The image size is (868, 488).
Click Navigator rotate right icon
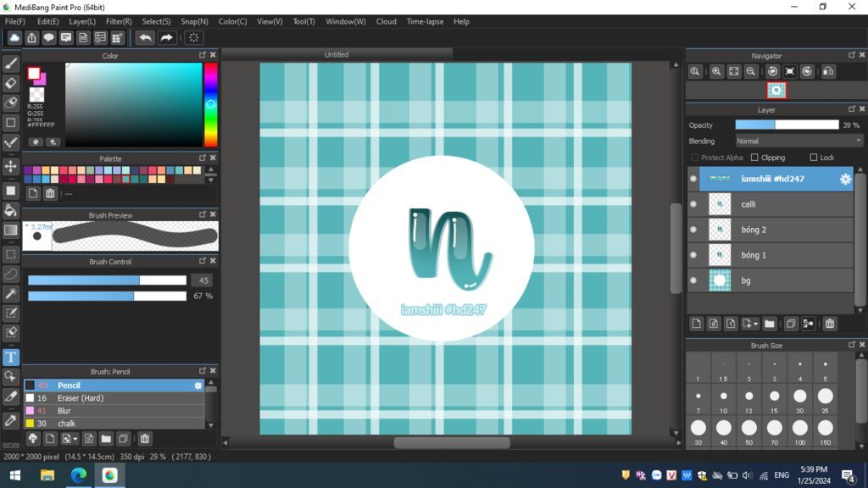click(x=807, y=71)
